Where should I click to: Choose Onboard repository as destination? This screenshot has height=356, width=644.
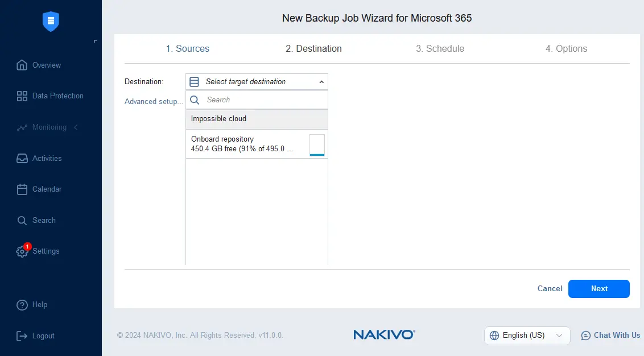point(257,144)
